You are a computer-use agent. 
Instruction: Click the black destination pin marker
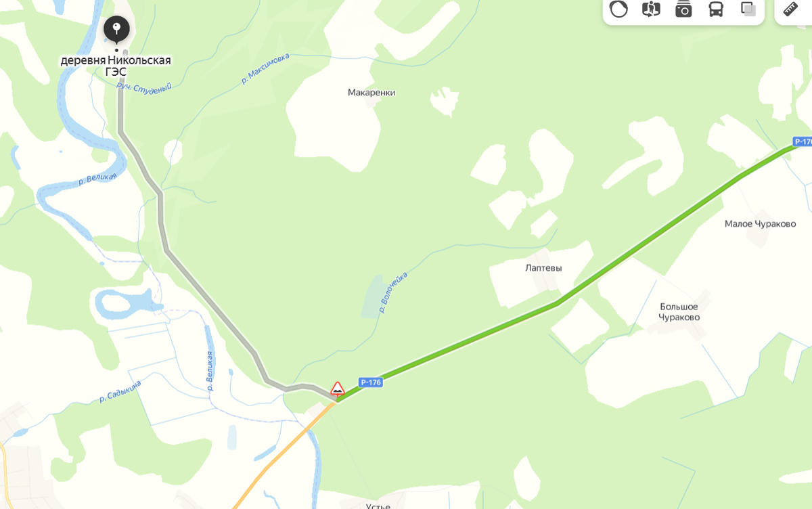[x=116, y=29]
